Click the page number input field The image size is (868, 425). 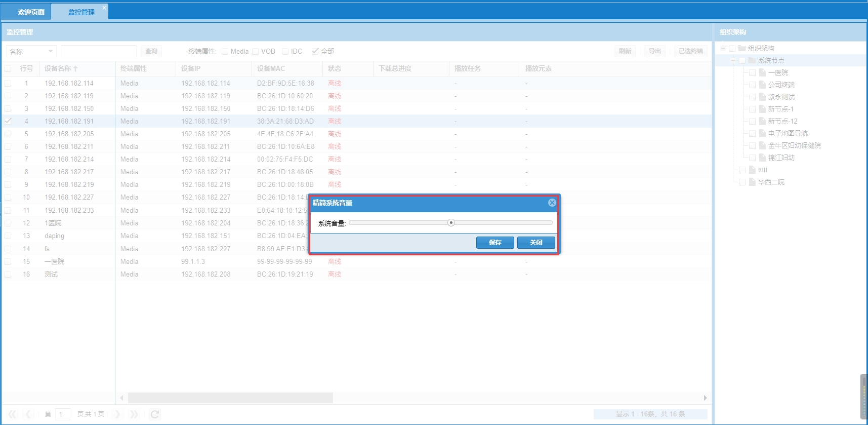coord(62,414)
